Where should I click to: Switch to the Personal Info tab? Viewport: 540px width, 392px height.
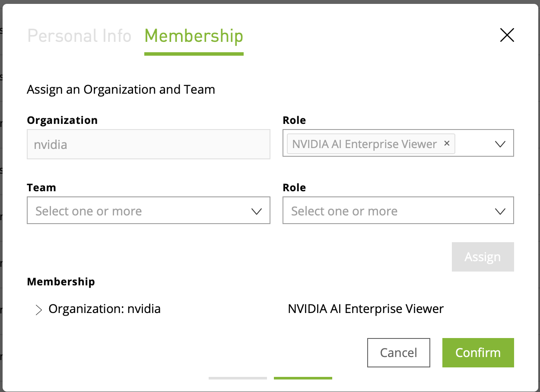tap(79, 36)
